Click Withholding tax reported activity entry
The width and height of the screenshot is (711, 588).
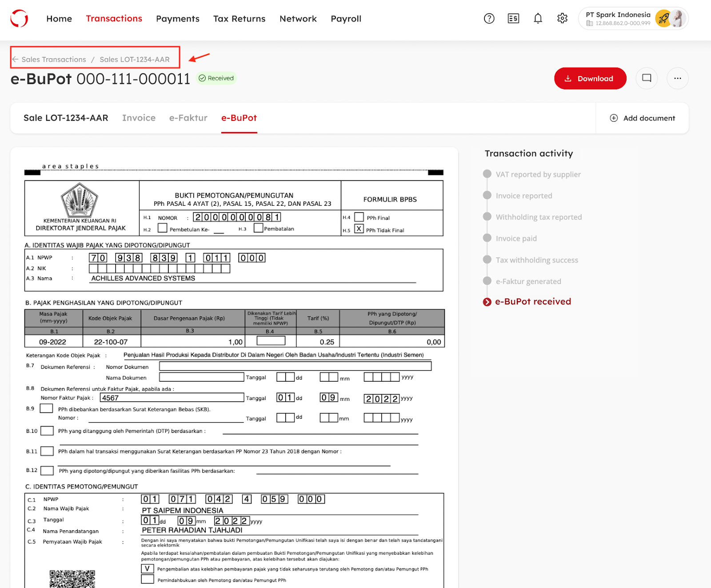click(x=539, y=217)
